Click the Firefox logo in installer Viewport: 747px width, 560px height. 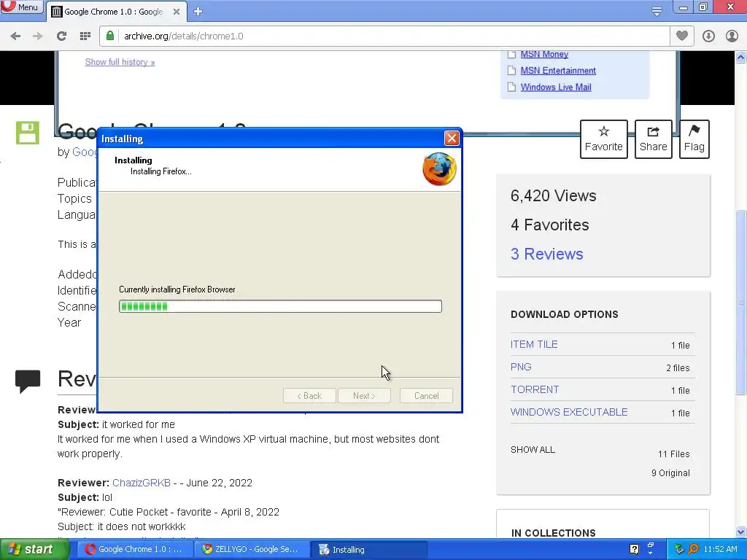point(439,169)
